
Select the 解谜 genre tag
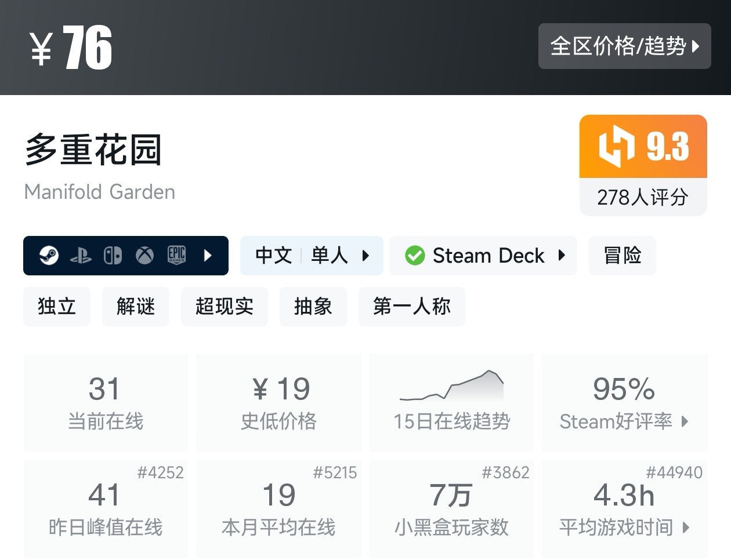(135, 307)
